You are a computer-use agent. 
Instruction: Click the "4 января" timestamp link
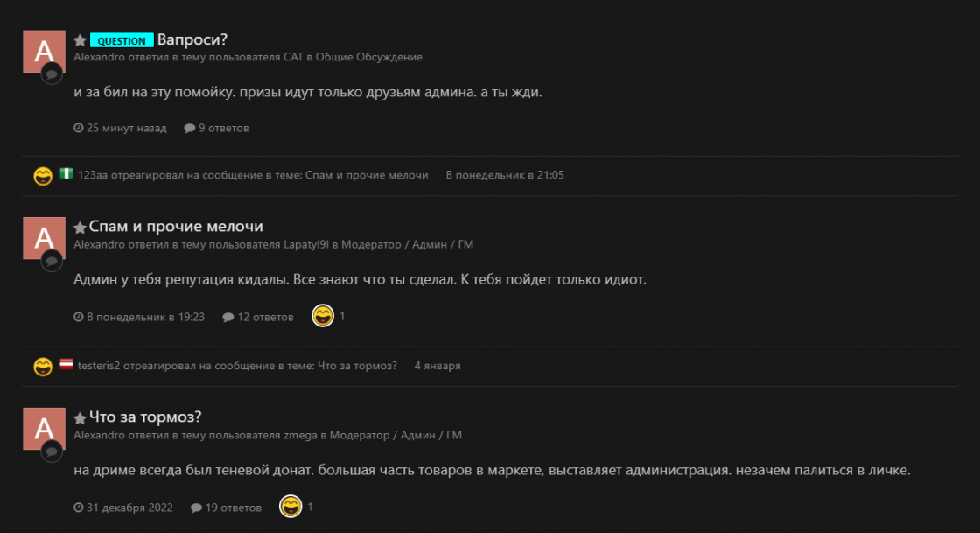tap(436, 366)
